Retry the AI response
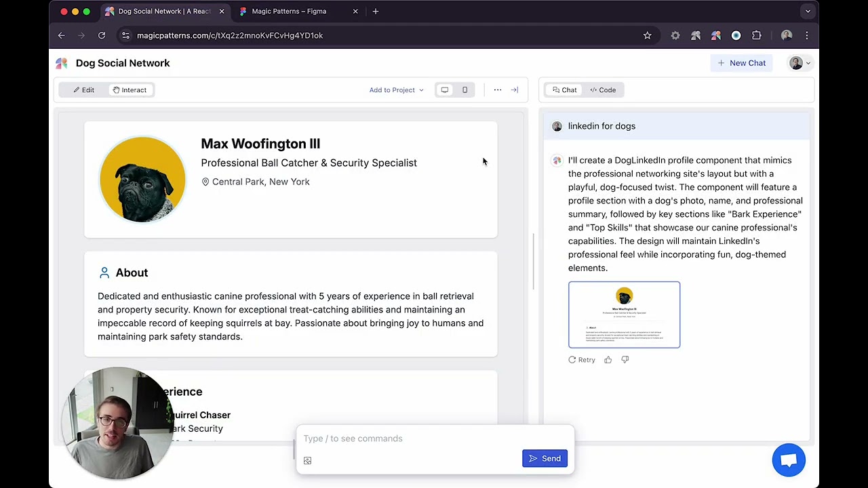The height and width of the screenshot is (488, 868). tap(582, 360)
